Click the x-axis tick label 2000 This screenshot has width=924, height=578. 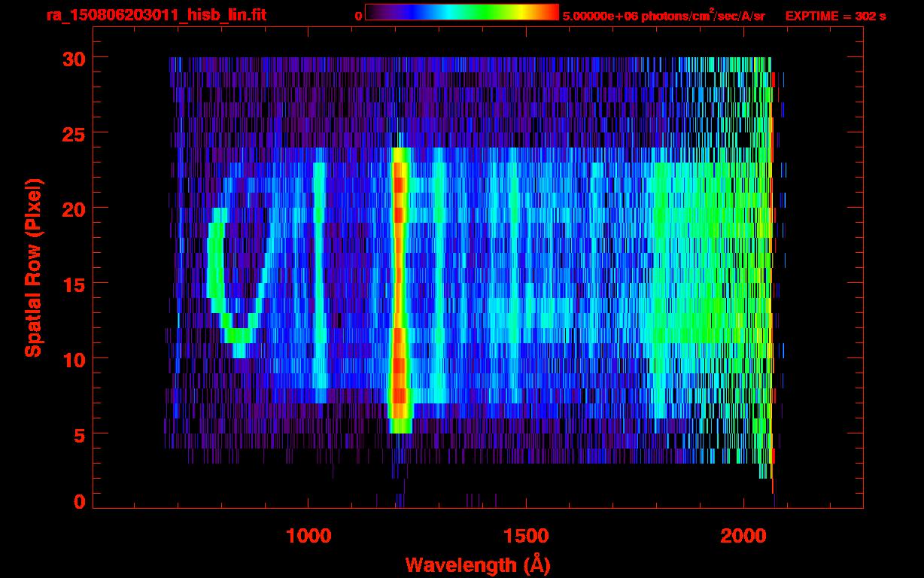[744, 536]
